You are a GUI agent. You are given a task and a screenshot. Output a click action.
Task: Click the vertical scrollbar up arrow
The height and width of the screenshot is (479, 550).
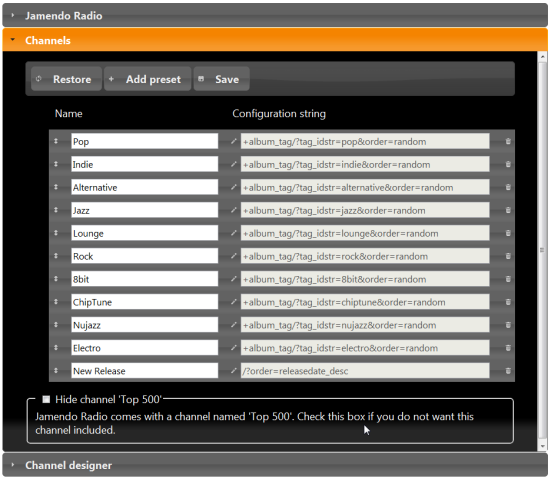pos(542,56)
